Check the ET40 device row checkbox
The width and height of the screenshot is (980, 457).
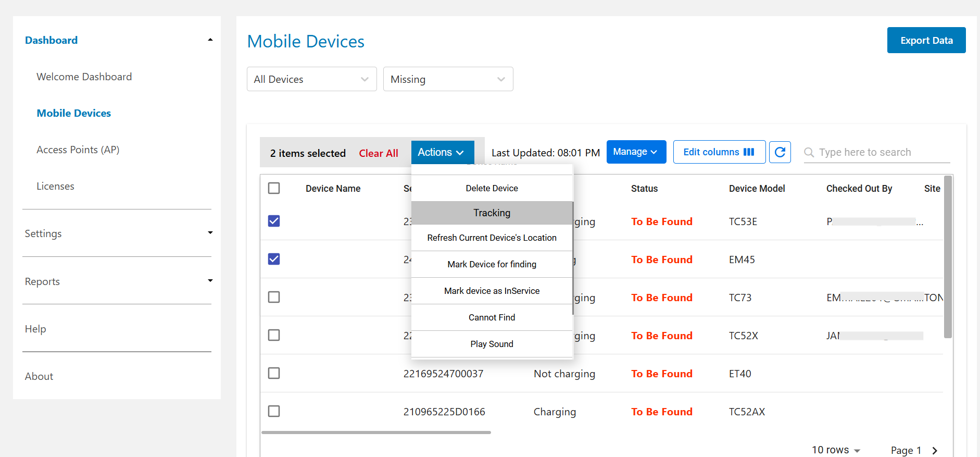pyautogui.click(x=274, y=373)
